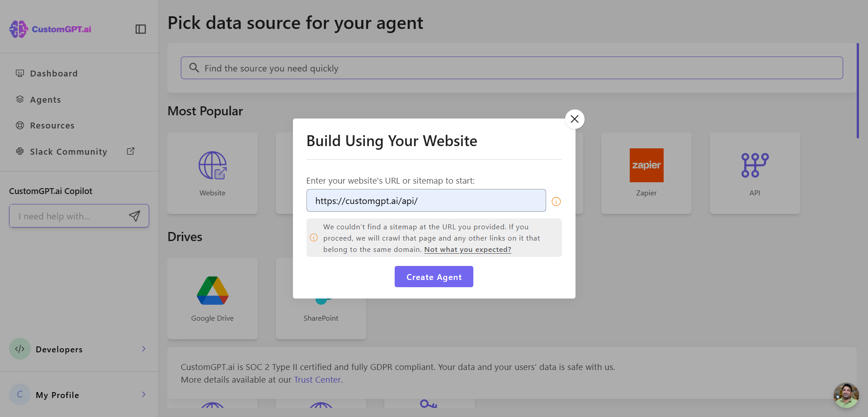Collapse the sidebar panel toggle icon
868x417 pixels.
141,29
